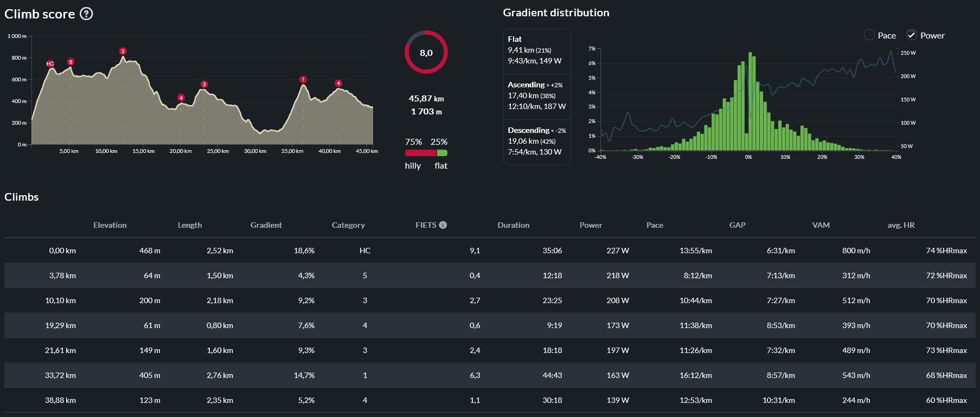
Task: Click the Category column header
Action: tap(348, 225)
